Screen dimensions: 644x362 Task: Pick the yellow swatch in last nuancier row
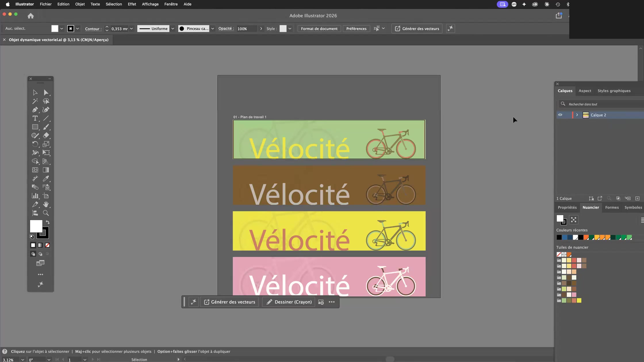[x=579, y=301]
